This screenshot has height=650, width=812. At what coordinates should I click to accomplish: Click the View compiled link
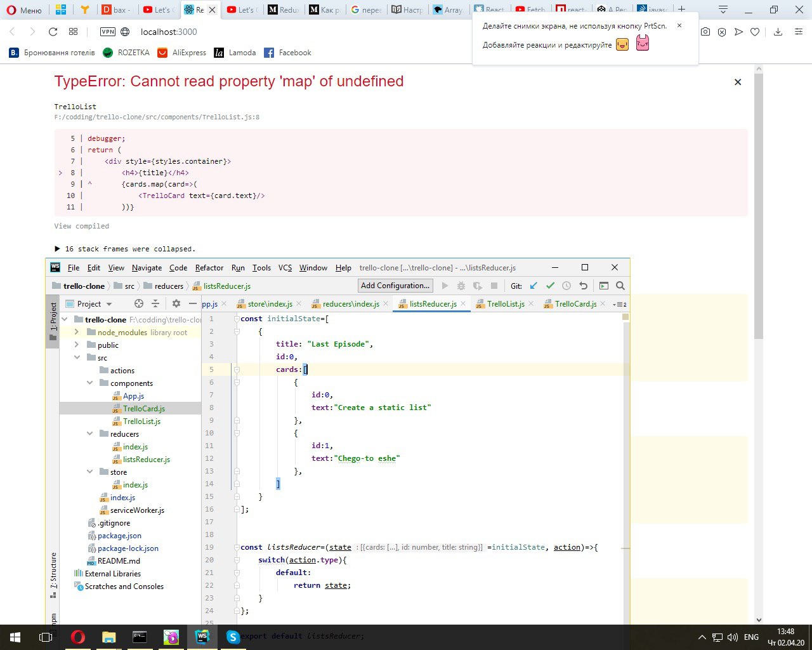(x=82, y=226)
